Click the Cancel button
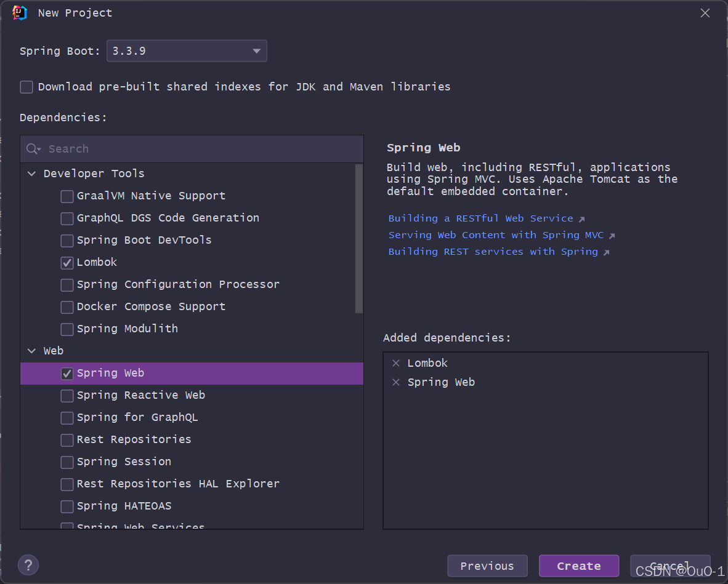Viewport: 728px width, 584px height. pyautogui.click(x=670, y=566)
